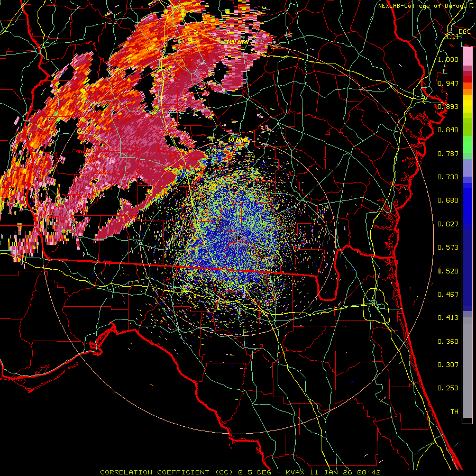This screenshot has width=476, height=476.
Task: Select the 0.893 legend value
Action: [x=448, y=106]
